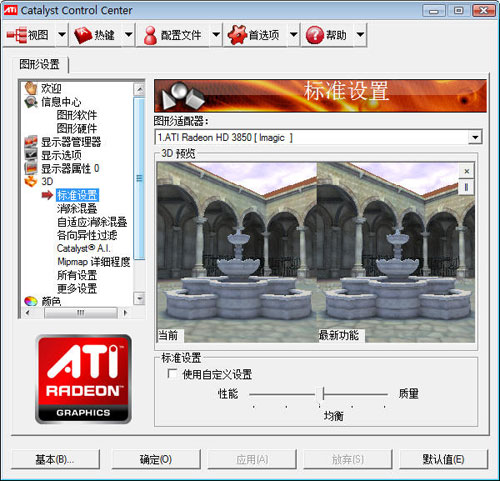Select 消除混叠 in the 3D tree

point(77,208)
